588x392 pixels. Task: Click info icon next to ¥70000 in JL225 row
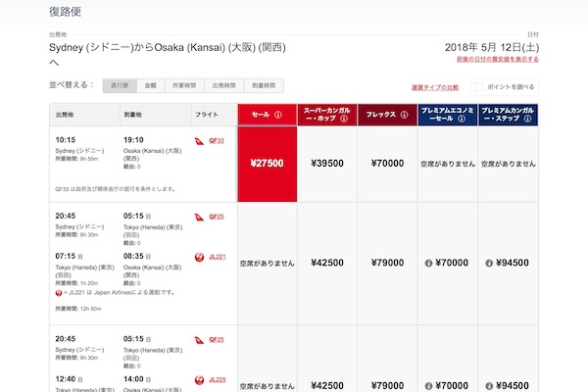coord(428,386)
